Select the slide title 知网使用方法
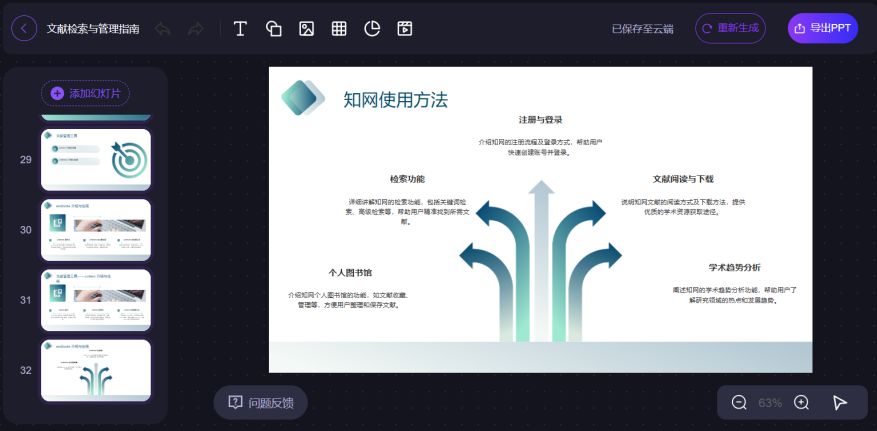Screen dimensions: 877x431 [x=395, y=100]
